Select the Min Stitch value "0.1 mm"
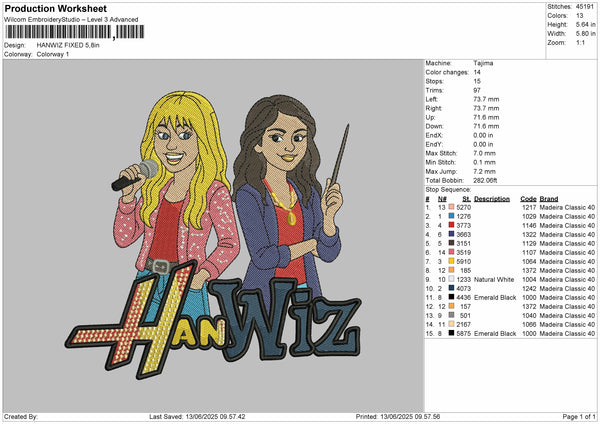This screenshot has width=600, height=424. [x=484, y=162]
